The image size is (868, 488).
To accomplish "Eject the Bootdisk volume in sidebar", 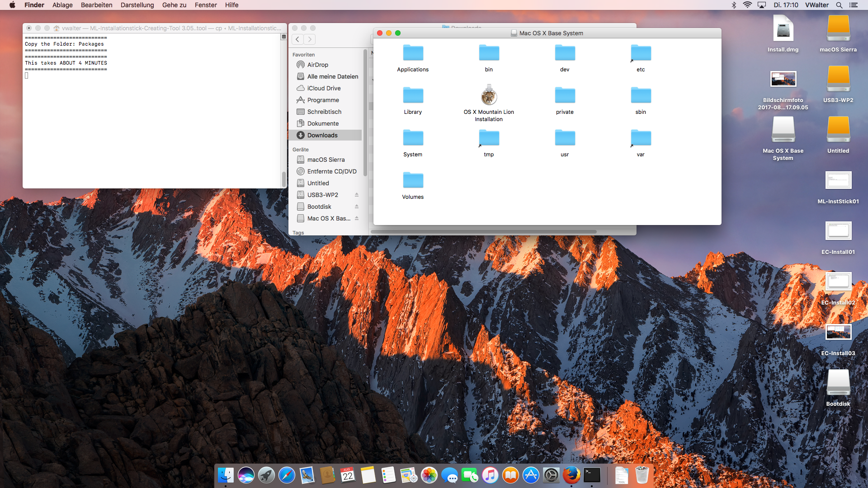I will click(357, 206).
